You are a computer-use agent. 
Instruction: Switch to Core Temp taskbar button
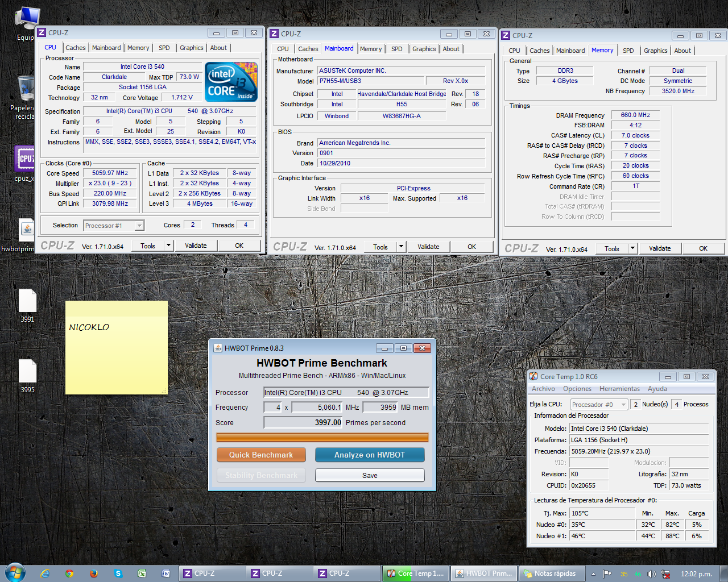point(416,573)
